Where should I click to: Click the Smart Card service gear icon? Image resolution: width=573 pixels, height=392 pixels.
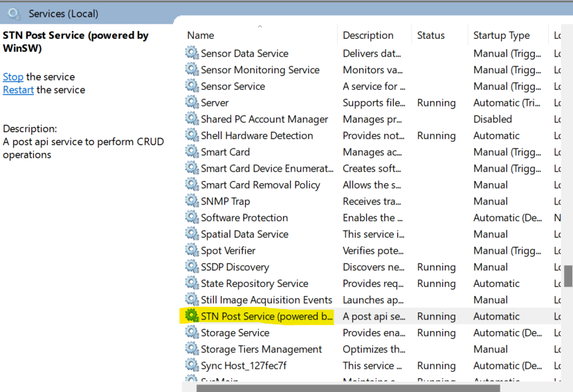pos(192,151)
